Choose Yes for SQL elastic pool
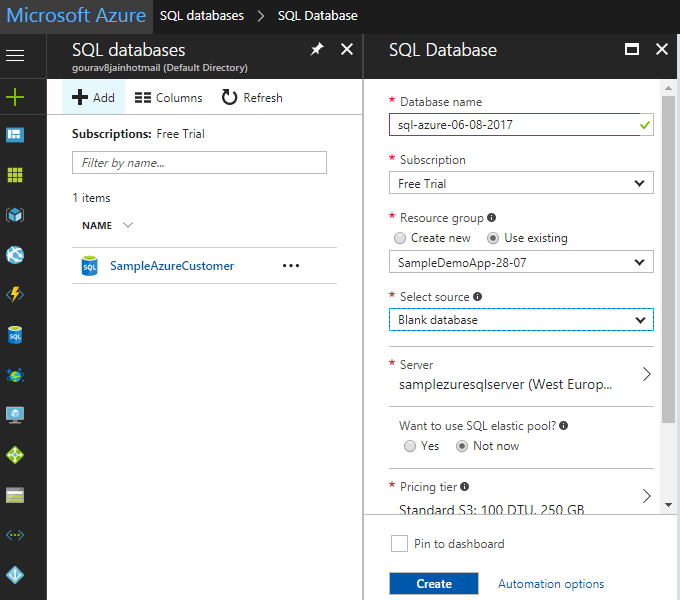Screen dimensions: 680x600 point(410,446)
